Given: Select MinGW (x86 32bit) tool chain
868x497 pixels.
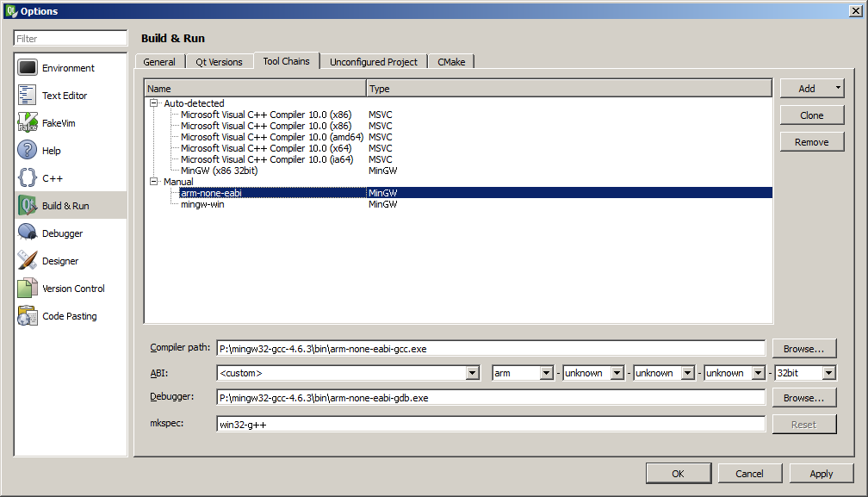Looking at the screenshot, I should [459, 171].
